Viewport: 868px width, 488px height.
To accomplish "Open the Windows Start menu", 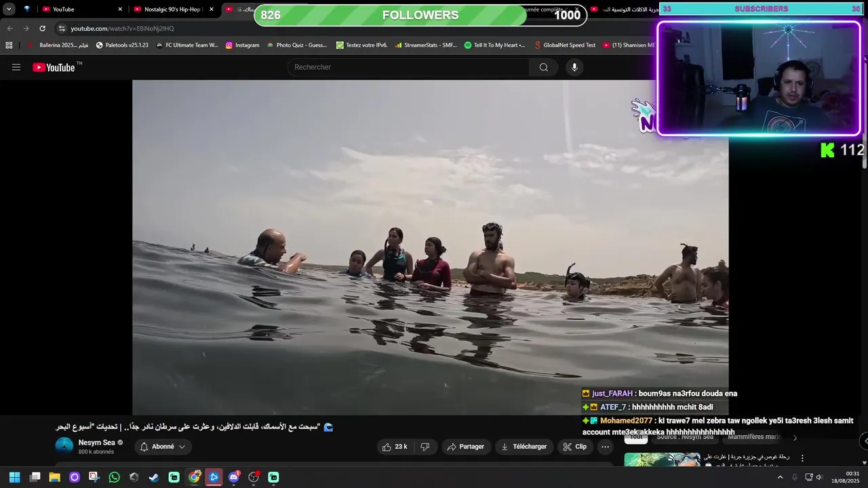I will [x=15, y=477].
